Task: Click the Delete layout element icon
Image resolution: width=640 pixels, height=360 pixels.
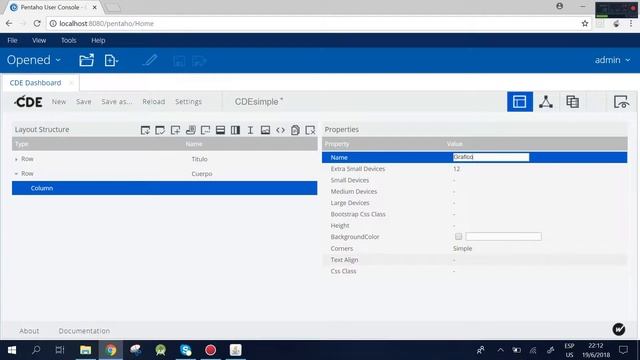Action: 310,130
